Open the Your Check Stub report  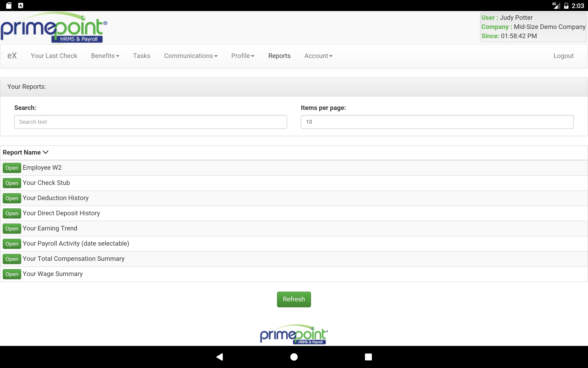12,183
